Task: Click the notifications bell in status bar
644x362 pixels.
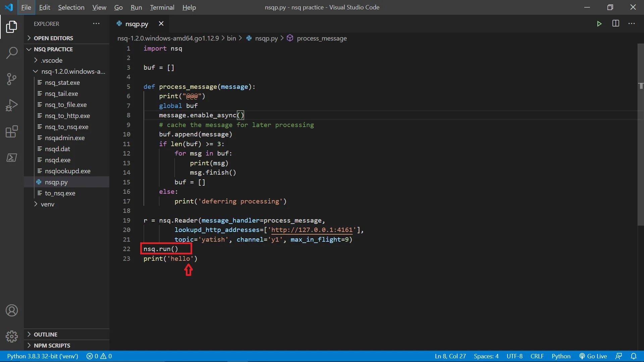Action: tap(633, 356)
